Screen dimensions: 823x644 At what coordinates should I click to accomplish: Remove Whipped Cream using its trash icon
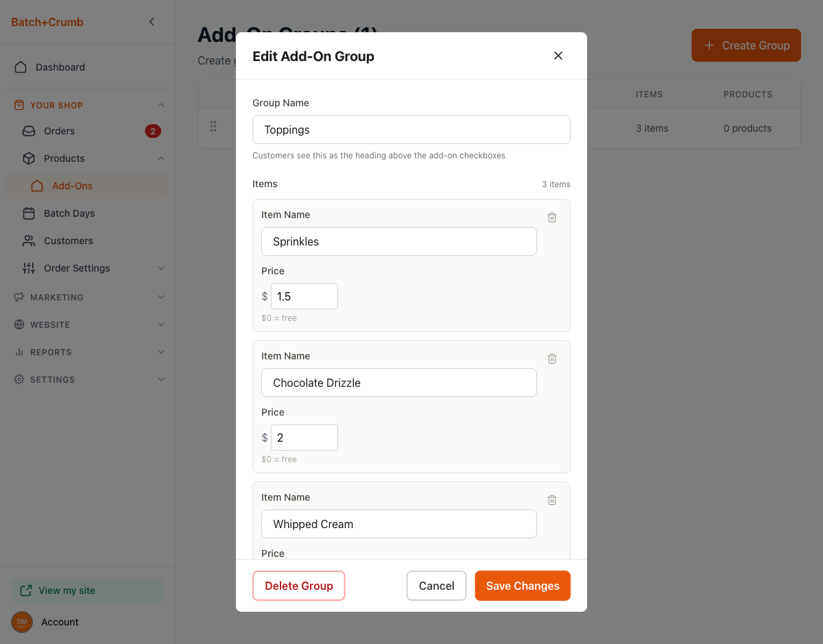tap(552, 500)
